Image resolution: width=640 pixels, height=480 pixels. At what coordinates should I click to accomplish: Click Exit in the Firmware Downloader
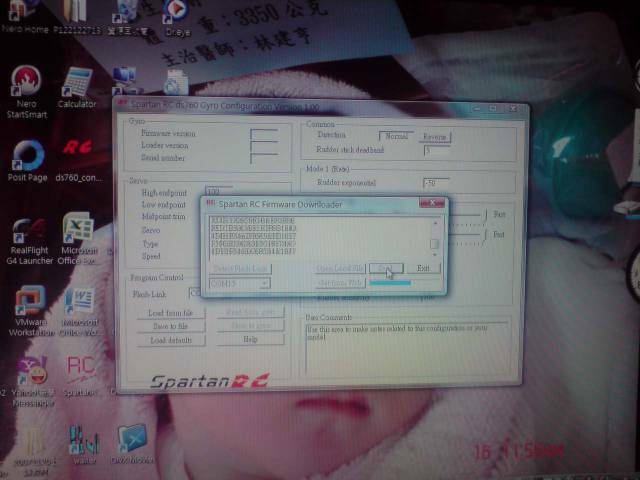click(x=423, y=268)
